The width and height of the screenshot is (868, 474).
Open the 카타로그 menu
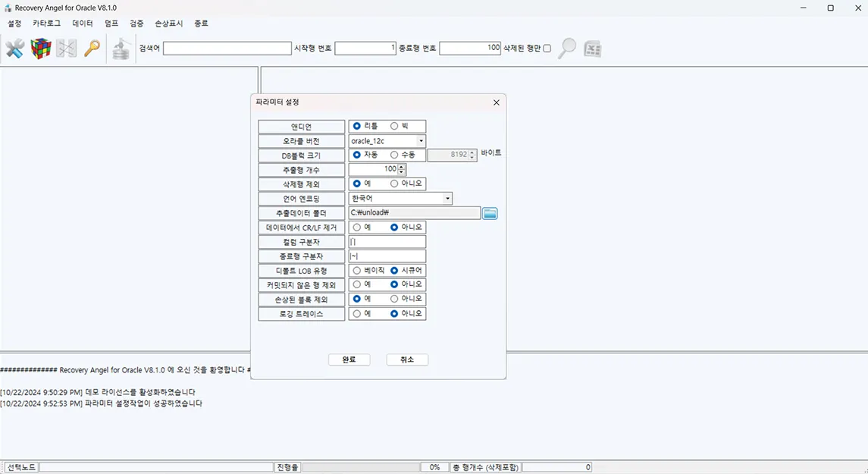point(46,24)
